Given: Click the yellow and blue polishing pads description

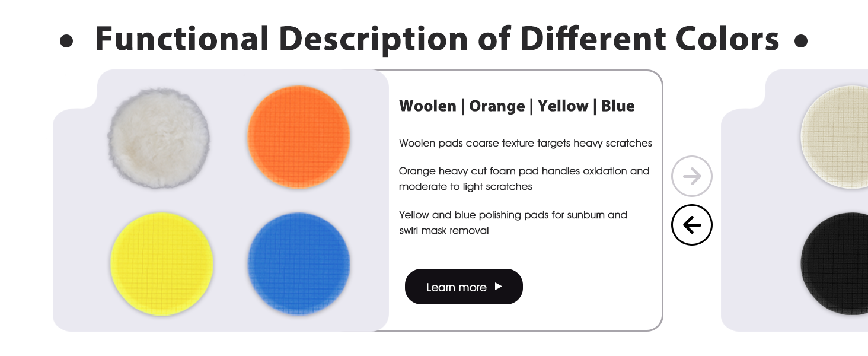Looking at the screenshot, I should pos(513,223).
